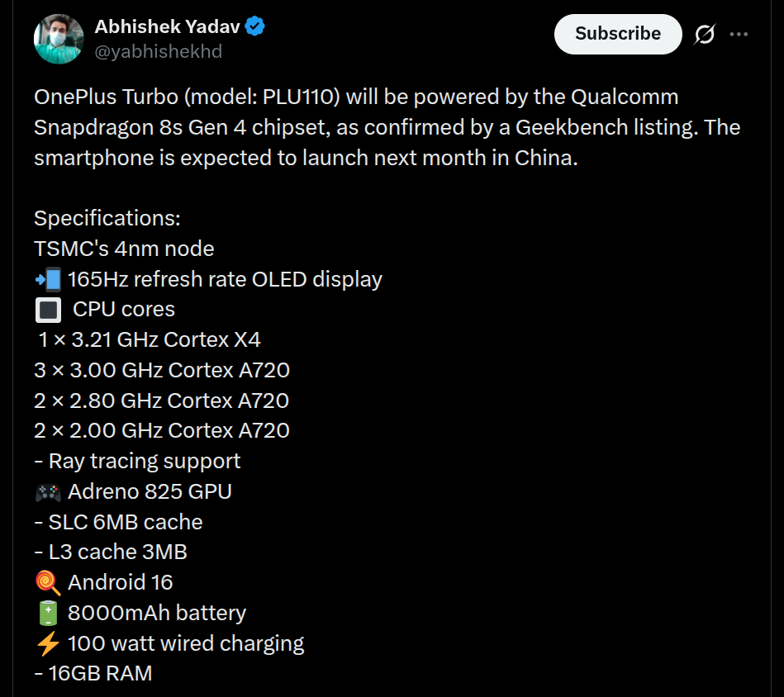The width and height of the screenshot is (784, 697).
Task: Click the game controller emoji near Adreno
Action: click(48, 492)
